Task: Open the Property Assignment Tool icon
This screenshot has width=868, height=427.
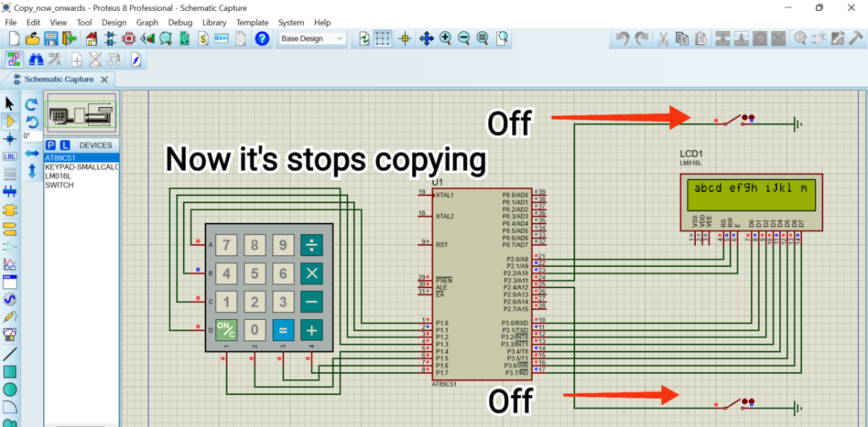Action: [x=56, y=60]
